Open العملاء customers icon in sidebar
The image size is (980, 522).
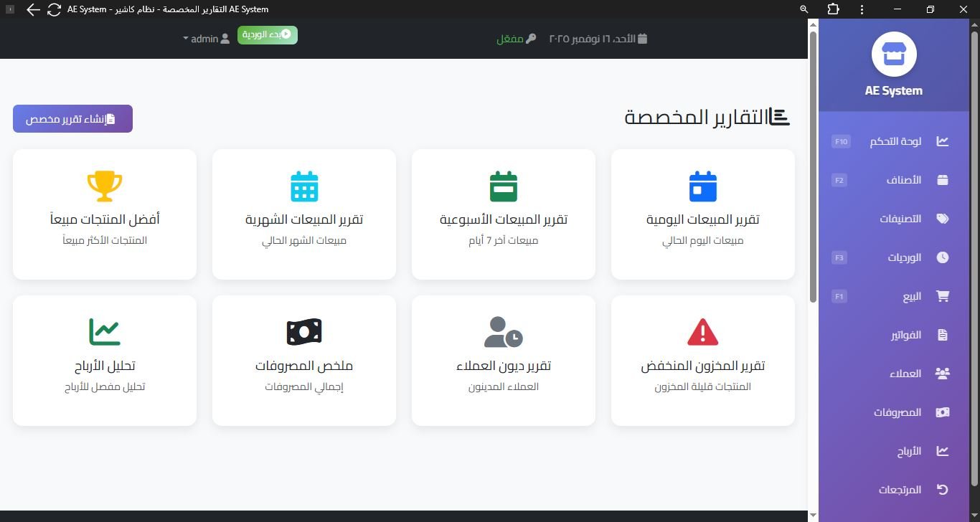click(943, 373)
